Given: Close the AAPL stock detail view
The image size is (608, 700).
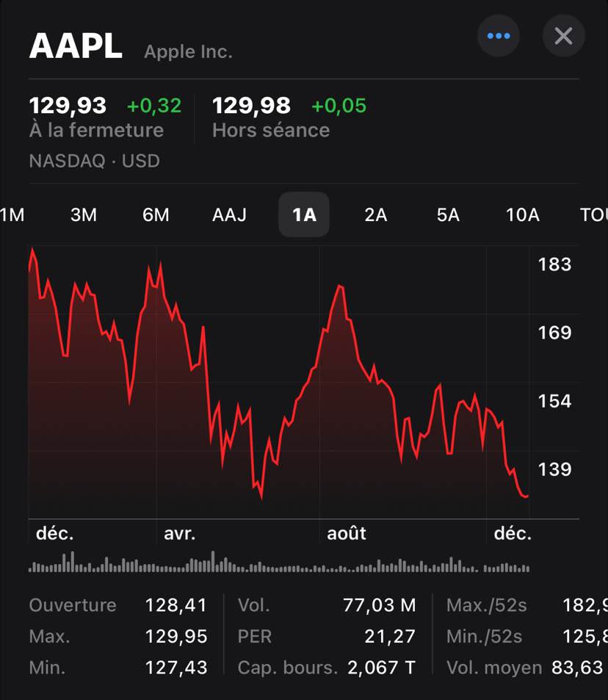Looking at the screenshot, I should [x=563, y=36].
